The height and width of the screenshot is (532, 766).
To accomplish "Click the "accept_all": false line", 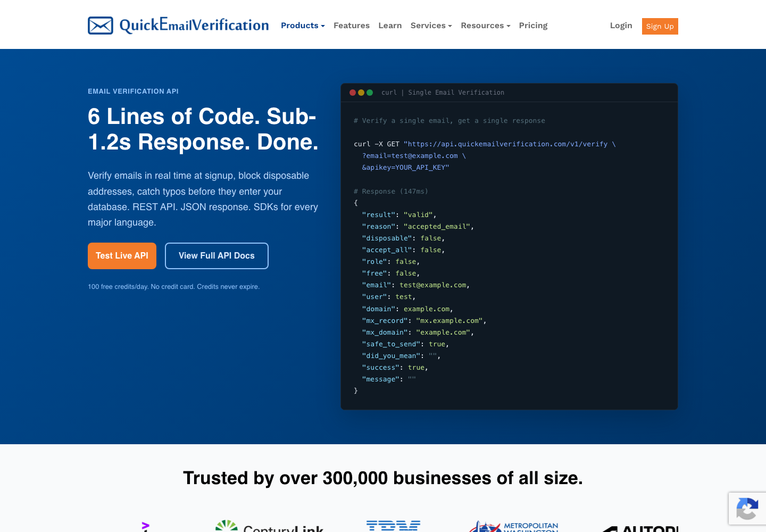I will click(x=403, y=250).
